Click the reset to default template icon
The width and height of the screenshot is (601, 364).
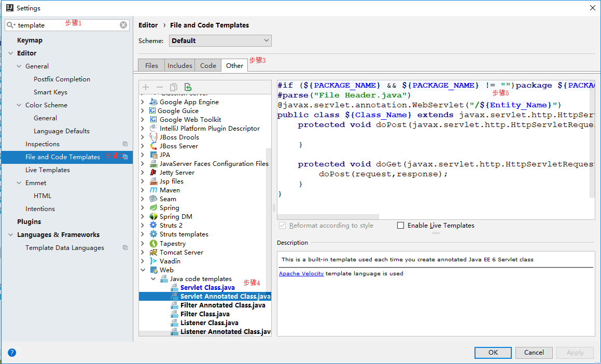click(x=188, y=87)
